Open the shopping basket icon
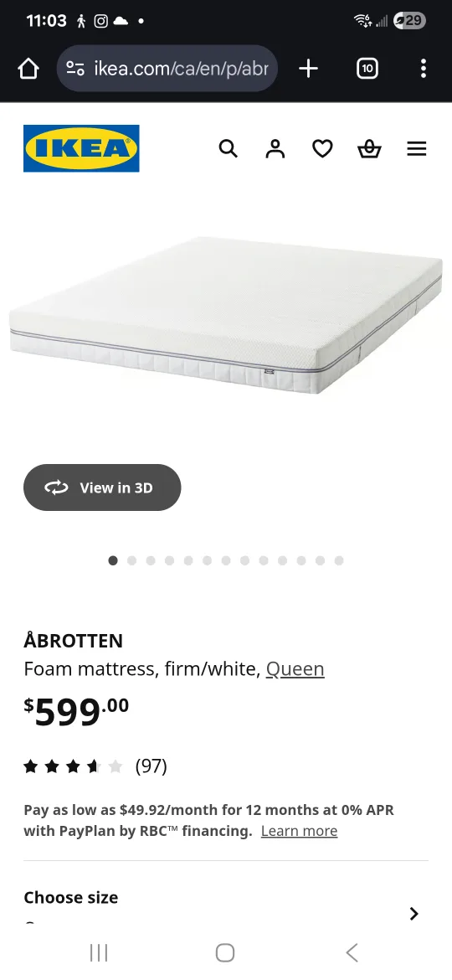This screenshot has height=980, width=452. [x=369, y=149]
